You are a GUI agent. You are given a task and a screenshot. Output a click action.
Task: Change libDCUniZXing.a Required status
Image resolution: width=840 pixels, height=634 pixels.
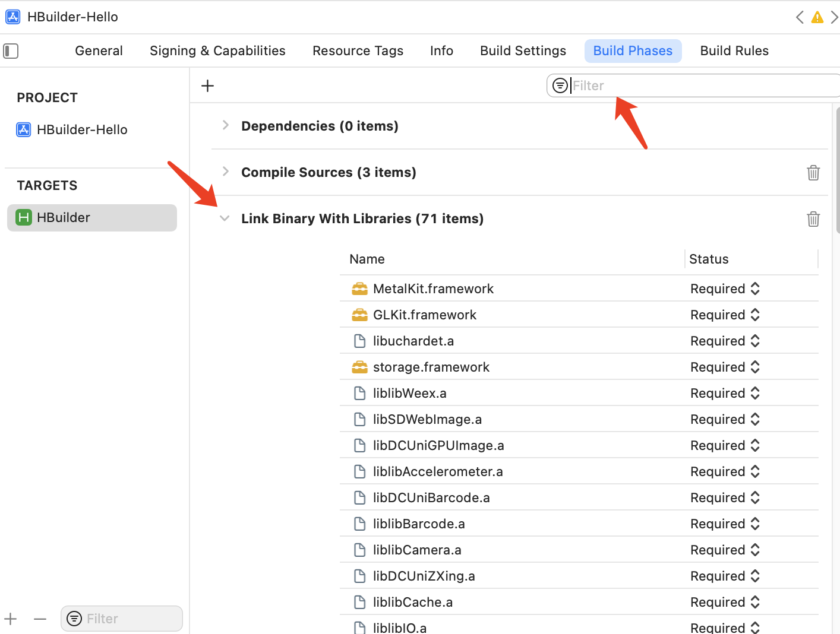725,576
